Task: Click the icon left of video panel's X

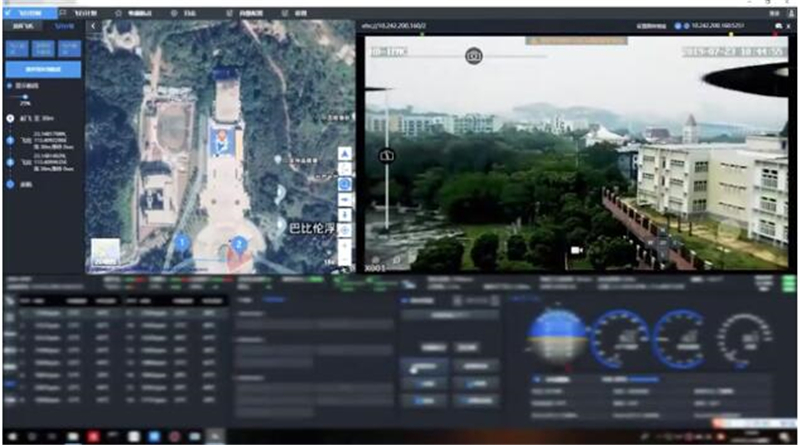Action: (778, 24)
